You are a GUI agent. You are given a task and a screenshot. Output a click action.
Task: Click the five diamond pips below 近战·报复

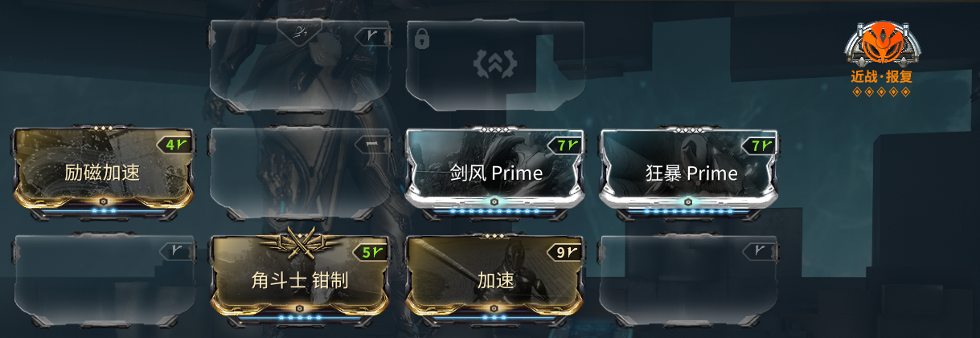(882, 92)
